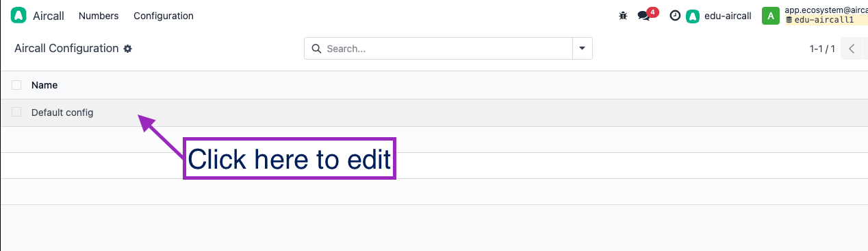Check the Default config row checkbox

pyautogui.click(x=16, y=112)
